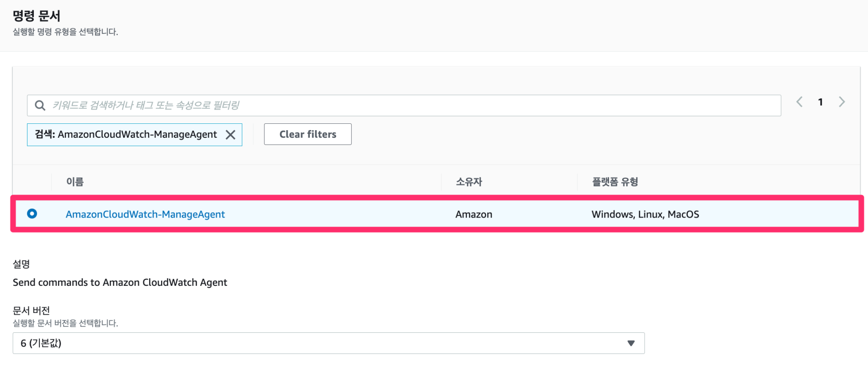Sort by the 이름 column header
Viewport: 868px width, 371px height.
pos(74,181)
